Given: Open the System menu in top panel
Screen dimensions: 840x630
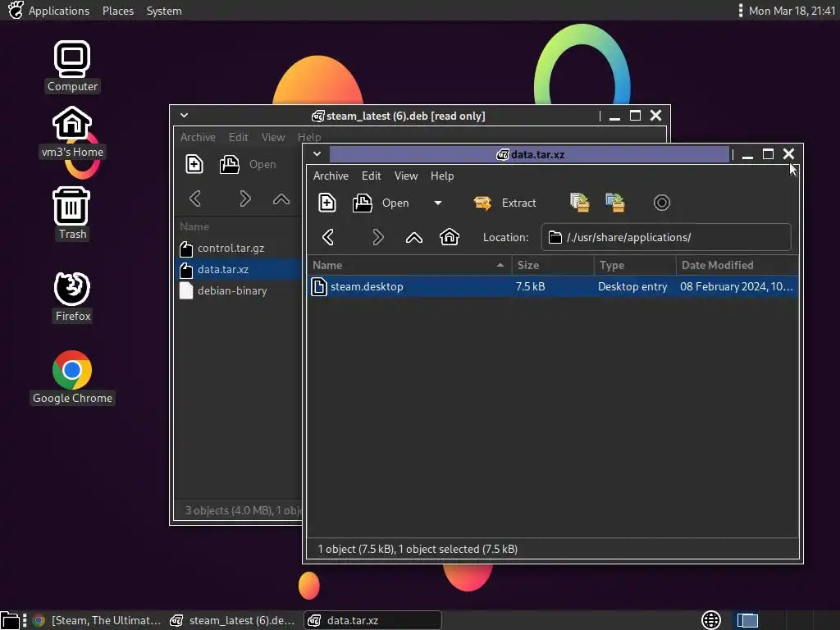Looking at the screenshot, I should point(164,11).
